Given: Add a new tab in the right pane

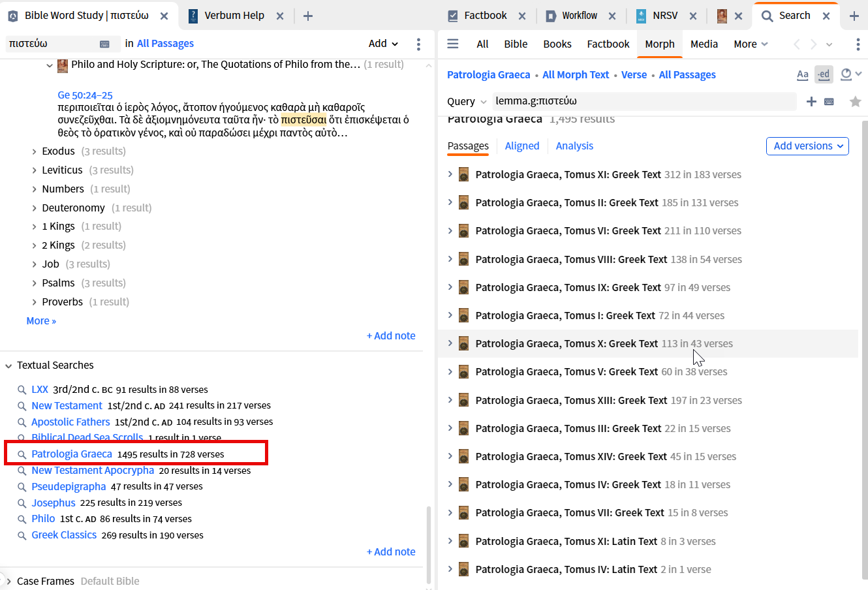Looking at the screenshot, I should coord(854,16).
